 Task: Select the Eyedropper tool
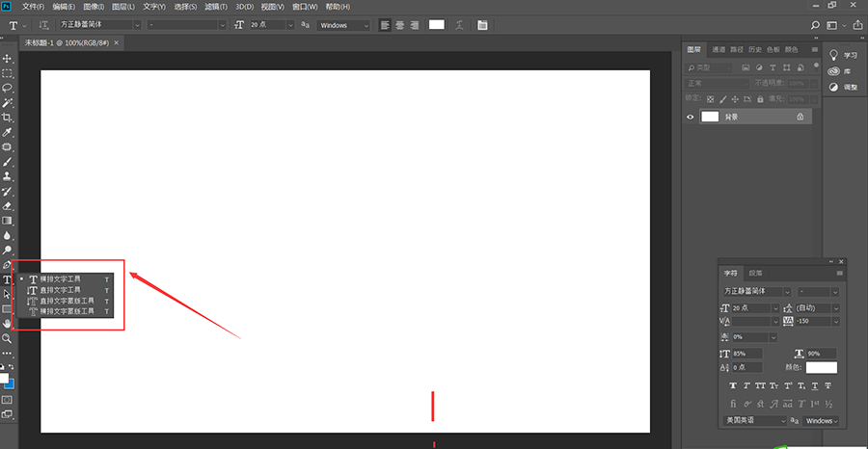7,133
